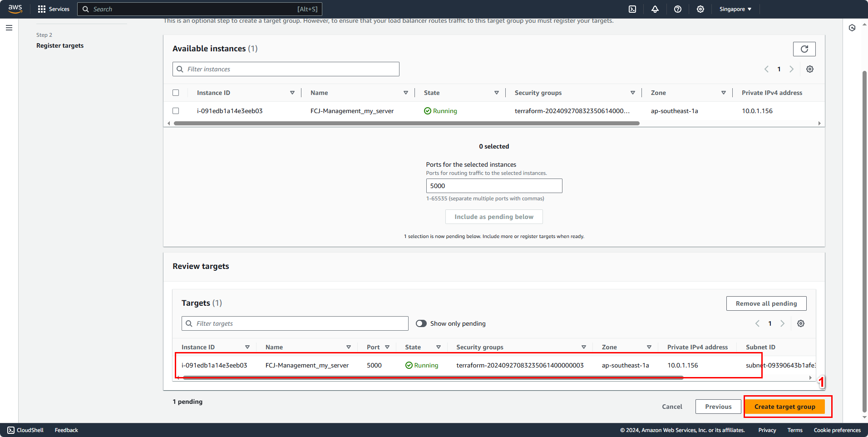Open the CloudShell terminal icon in top bar

(632, 9)
